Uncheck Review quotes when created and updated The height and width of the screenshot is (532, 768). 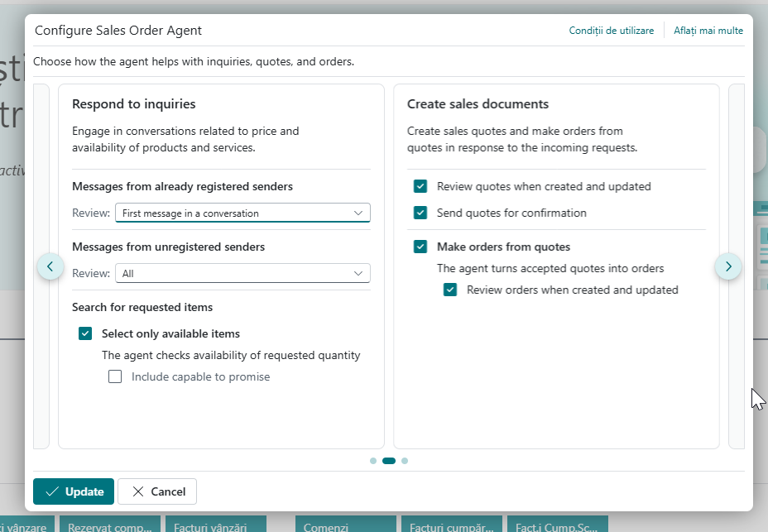click(x=420, y=186)
